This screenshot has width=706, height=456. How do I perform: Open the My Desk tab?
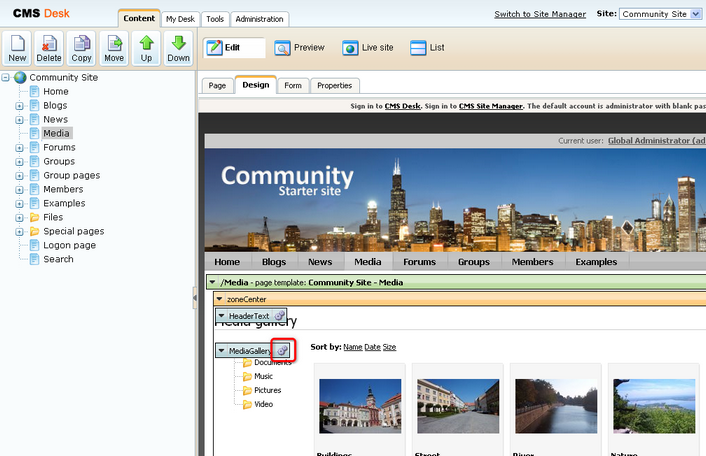point(180,19)
